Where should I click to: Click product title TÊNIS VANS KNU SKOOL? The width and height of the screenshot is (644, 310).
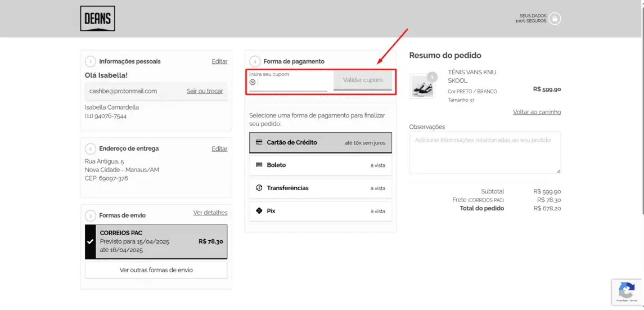(x=472, y=77)
